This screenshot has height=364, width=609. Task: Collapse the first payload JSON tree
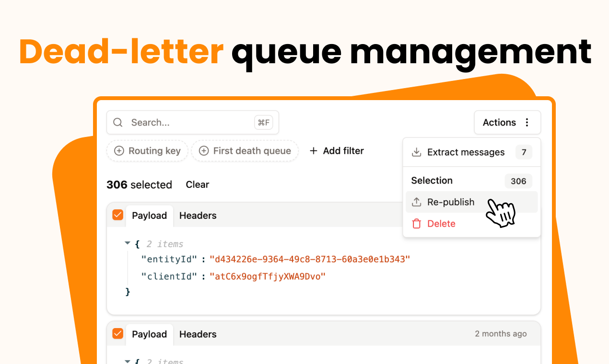point(128,244)
